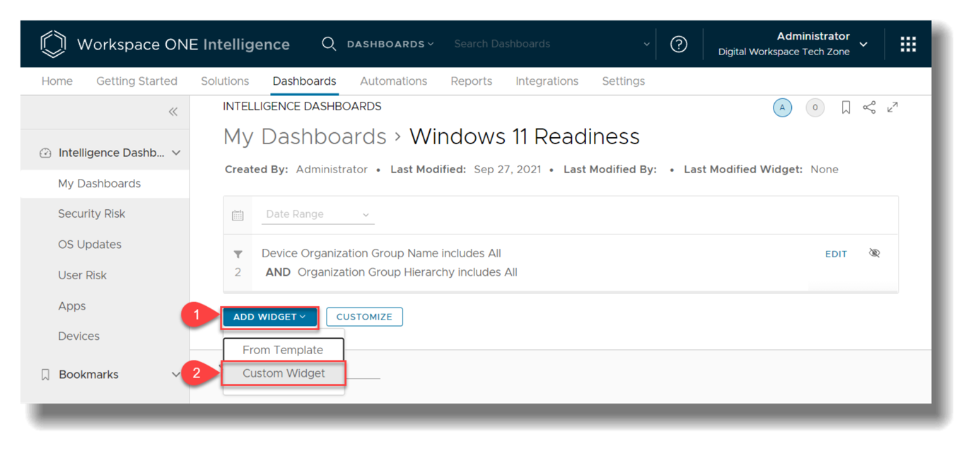
Task: Click the Customize button
Action: pyautogui.click(x=364, y=317)
